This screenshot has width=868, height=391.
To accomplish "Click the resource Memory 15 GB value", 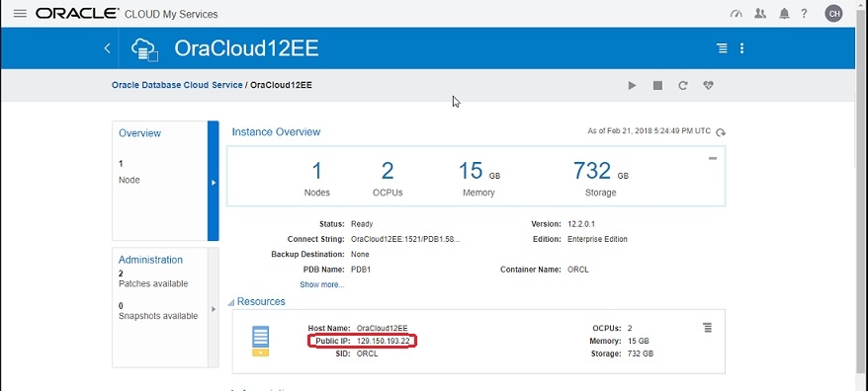I will [639, 342].
